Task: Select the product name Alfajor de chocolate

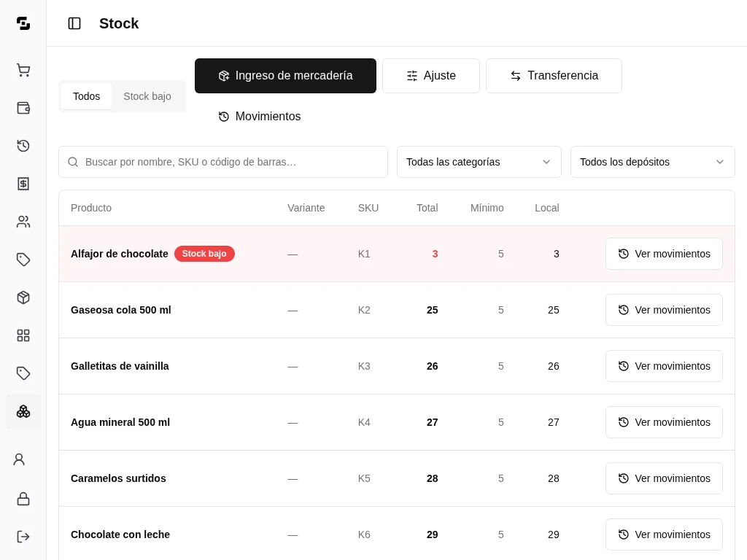Action: coord(120,254)
